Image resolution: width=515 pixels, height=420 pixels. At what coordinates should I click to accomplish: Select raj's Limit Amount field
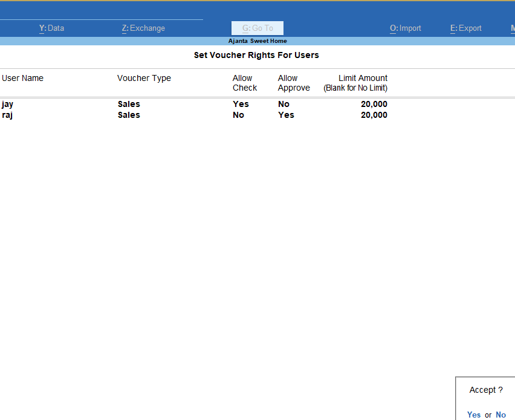(x=374, y=115)
